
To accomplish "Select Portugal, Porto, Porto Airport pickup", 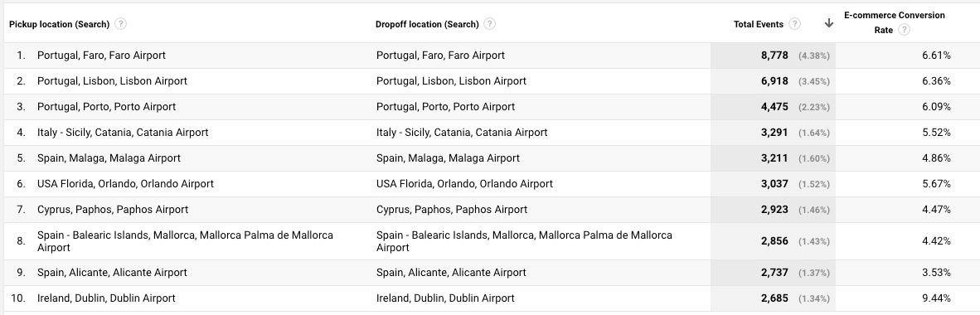I will point(106,106).
